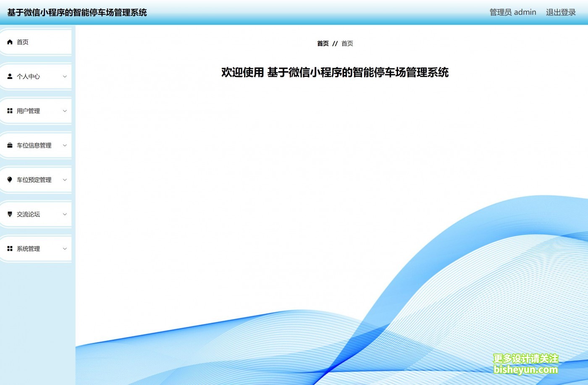Viewport: 588px width, 385px height.
Task: Click the bulb icon beside 车位预定管理
Action: [x=10, y=180]
